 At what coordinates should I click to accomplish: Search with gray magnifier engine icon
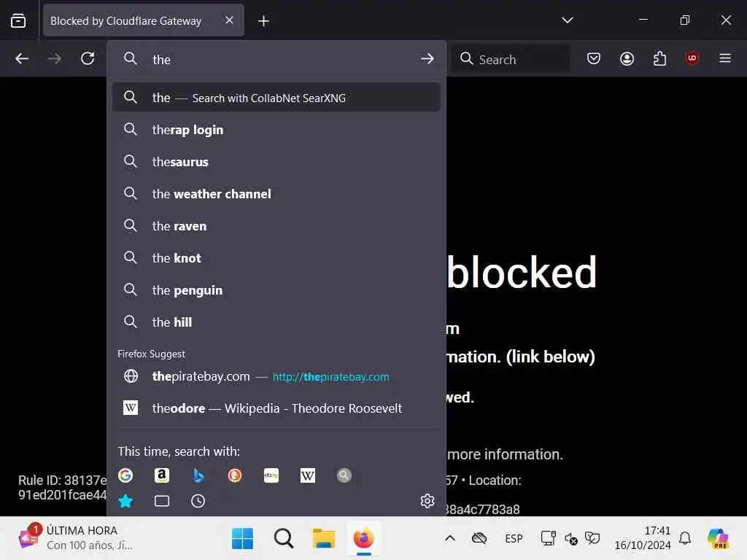click(344, 475)
